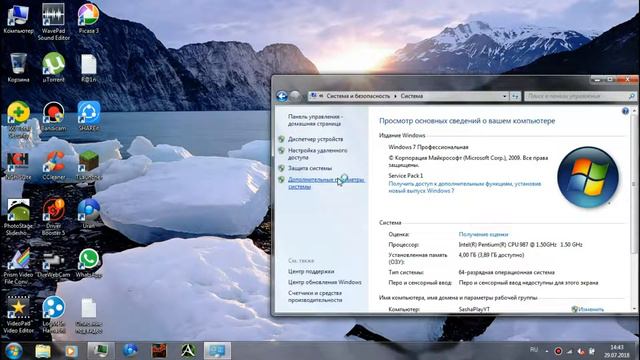Open the NCH software desktop shortcut
The width and height of the screenshot is (640, 360).
(18, 165)
